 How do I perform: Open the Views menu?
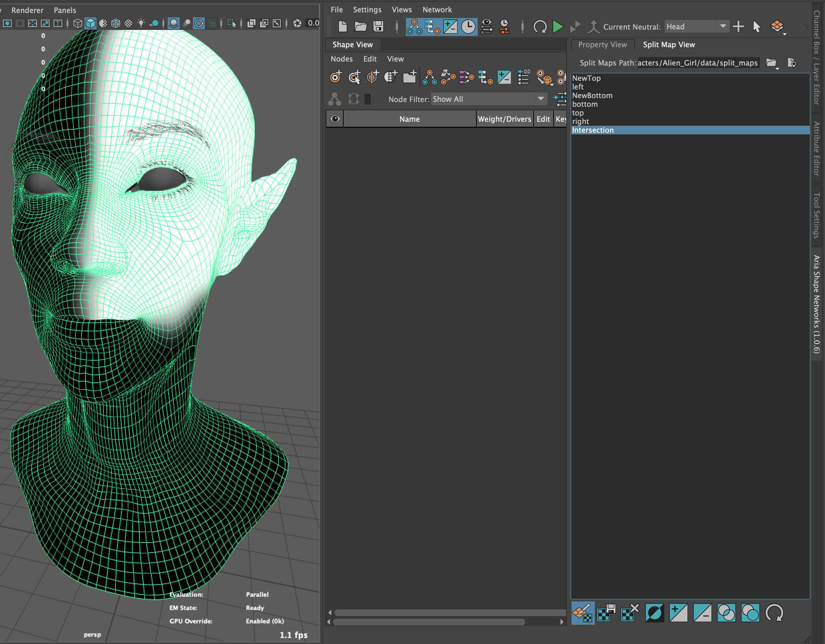pos(402,9)
